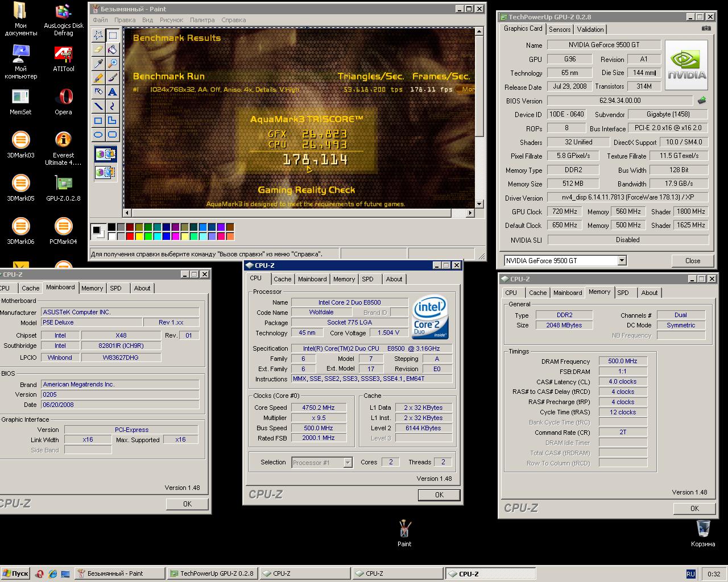
Task: Select the straight Line tool
Action: pyautogui.click(x=98, y=106)
